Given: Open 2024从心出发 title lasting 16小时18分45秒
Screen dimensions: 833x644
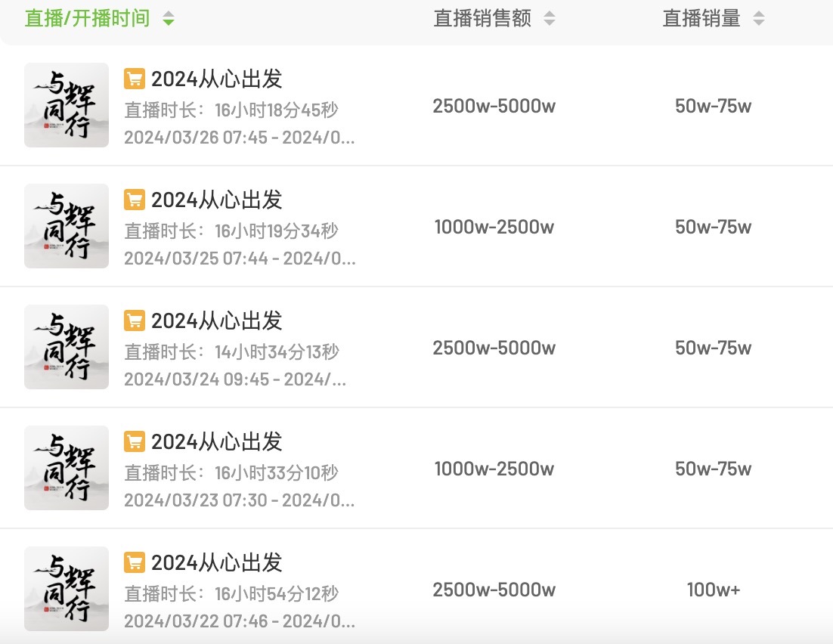Looking at the screenshot, I should coord(216,79).
